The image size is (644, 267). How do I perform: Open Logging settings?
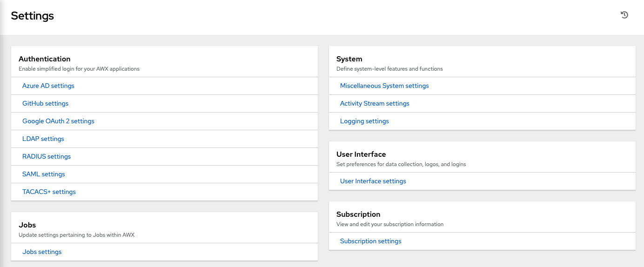pyautogui.click(x=364, y=121)
